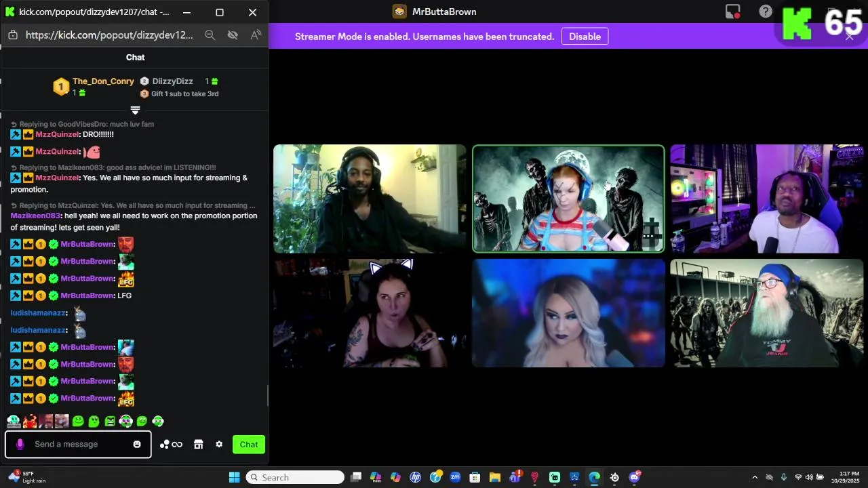Pick the green emote wearing headphones

[125, 422]
